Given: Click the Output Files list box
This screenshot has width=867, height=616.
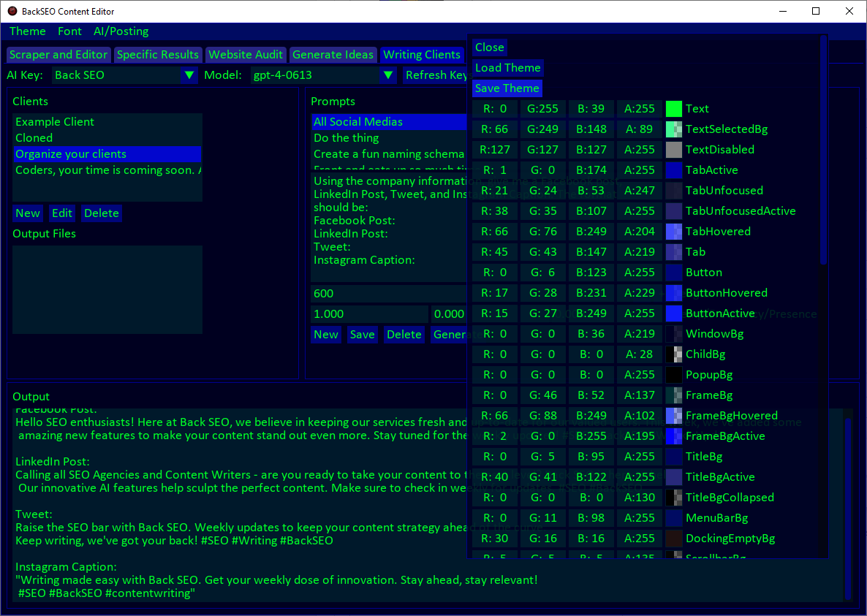Looking at the screenshot, I should pyautogui.click(x=107, y=289).
